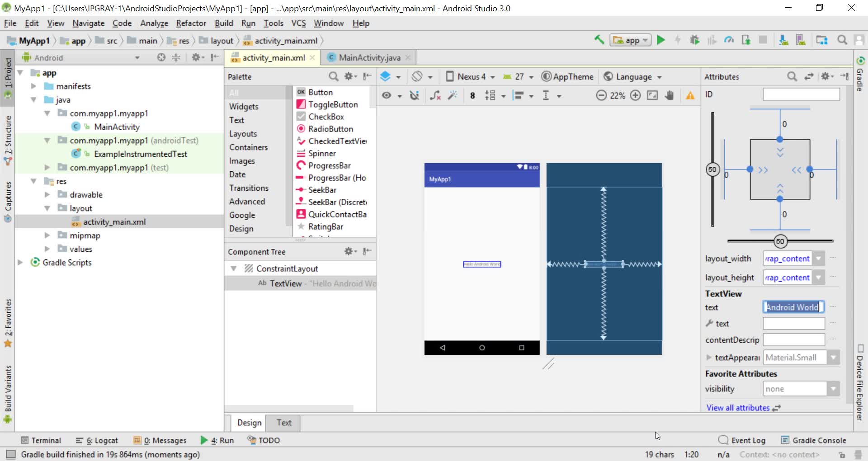Search the Palette with magnifier icon
The width and height of the screenshot is (868, 461).
[x=333, y=76]
